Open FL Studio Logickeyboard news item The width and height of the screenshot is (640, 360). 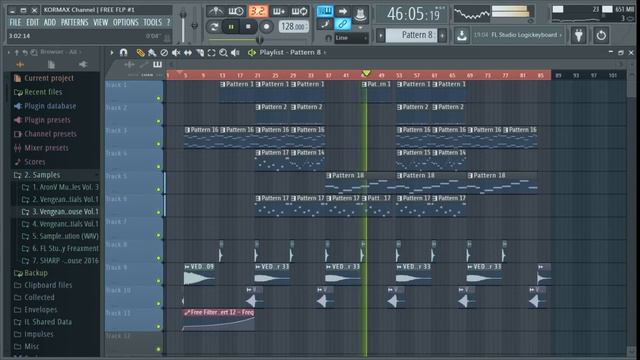coord(518,35)
